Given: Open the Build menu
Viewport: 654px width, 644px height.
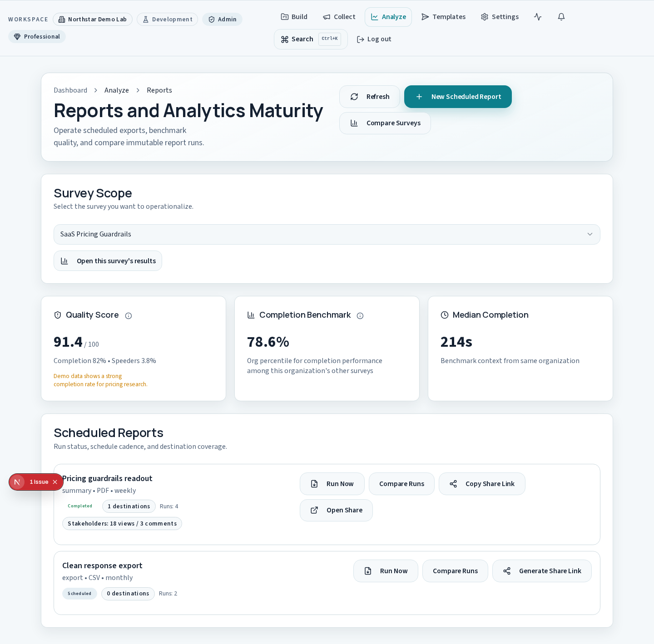Looking at the screenshot, I should pos(294,17).
